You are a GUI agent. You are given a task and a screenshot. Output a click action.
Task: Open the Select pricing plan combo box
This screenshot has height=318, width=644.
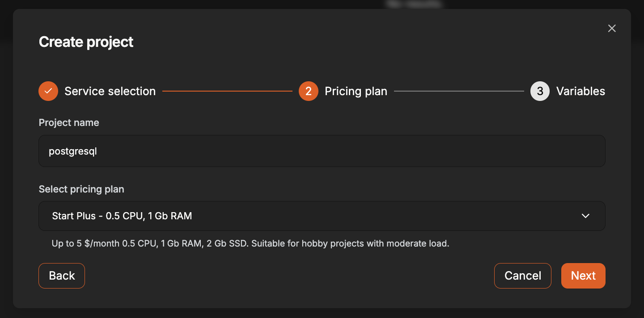click(322, 216)
